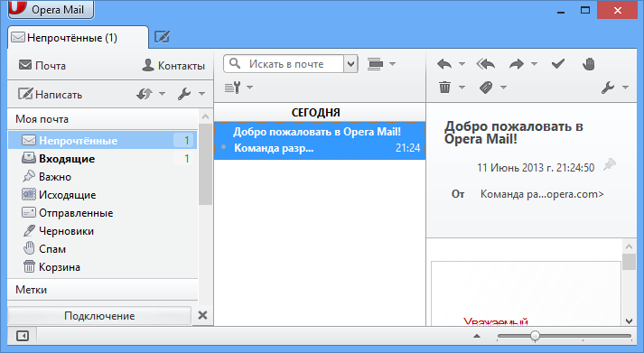Viewport: 644px width, 353px height.
Task: Toggle the pin flag on the message
Action: [x=610, y=165]
